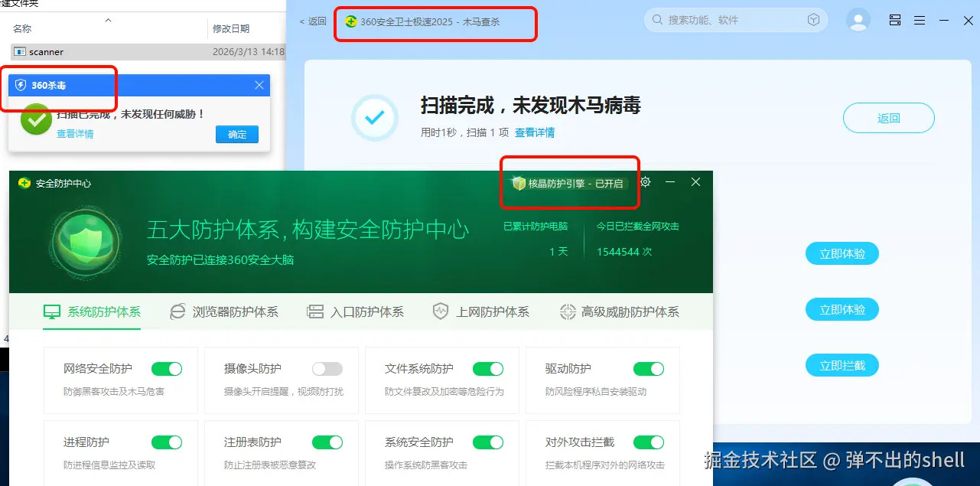Image resolution: width=980 pixels, height=486 pixels.
Task: Switch to 浏览器防护体系 tab
Action: [224, 311]
